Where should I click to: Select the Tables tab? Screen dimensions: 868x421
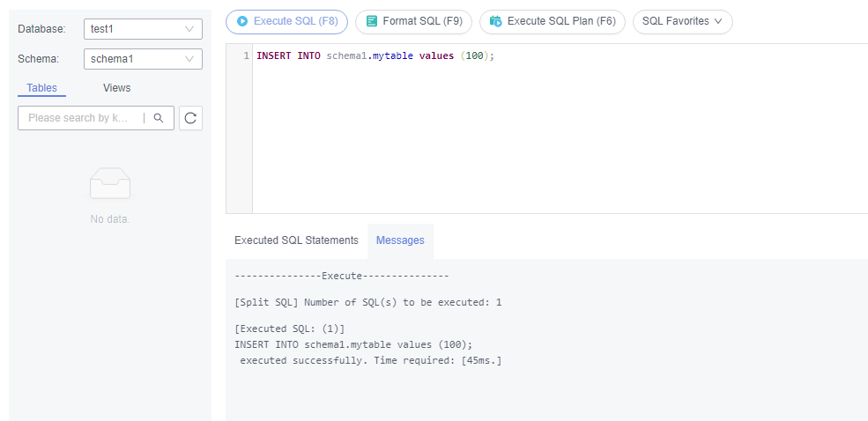(x=41, y=88)
